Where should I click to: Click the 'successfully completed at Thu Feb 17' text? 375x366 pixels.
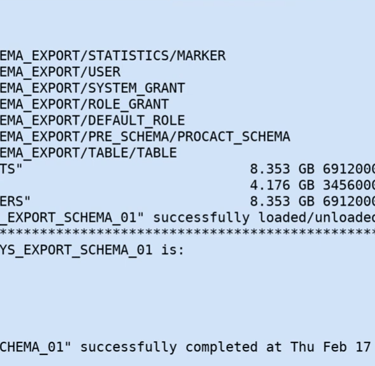point(225,347)
